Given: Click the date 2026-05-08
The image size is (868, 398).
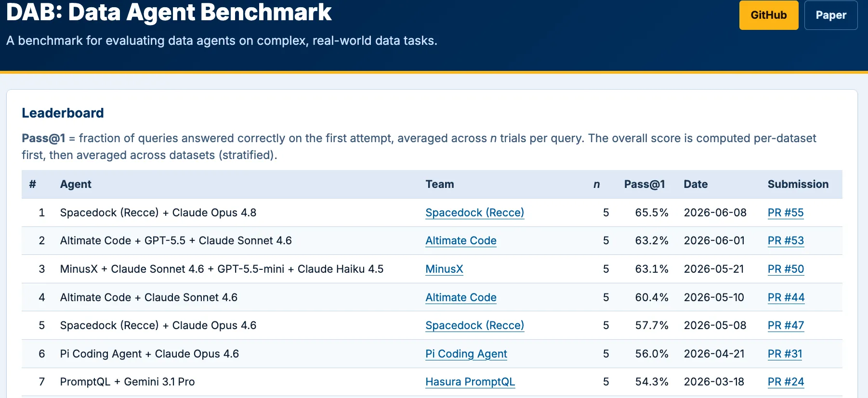Looking at the screenshot, I should (715, 325).
